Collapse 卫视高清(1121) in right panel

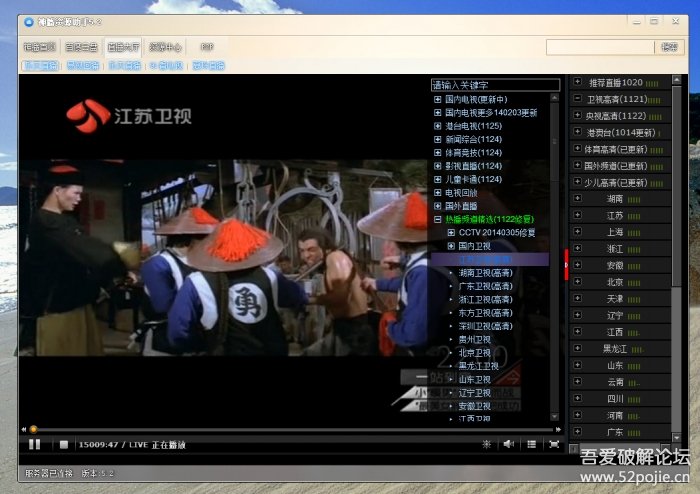coord(577,98)
